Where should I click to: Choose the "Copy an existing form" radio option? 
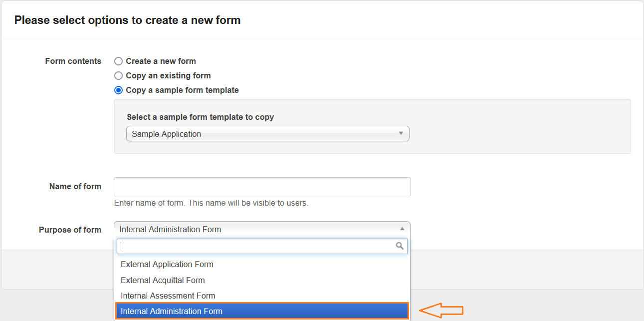click(118, 76)
